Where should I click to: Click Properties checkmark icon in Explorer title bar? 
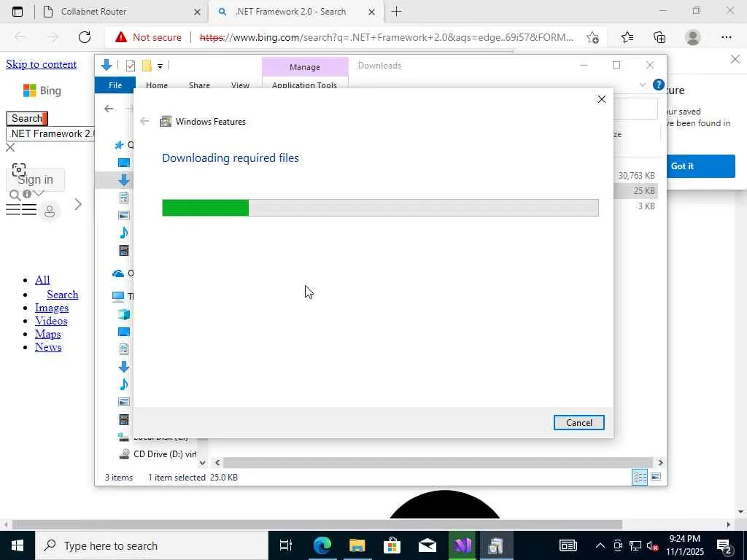point(130,66)
